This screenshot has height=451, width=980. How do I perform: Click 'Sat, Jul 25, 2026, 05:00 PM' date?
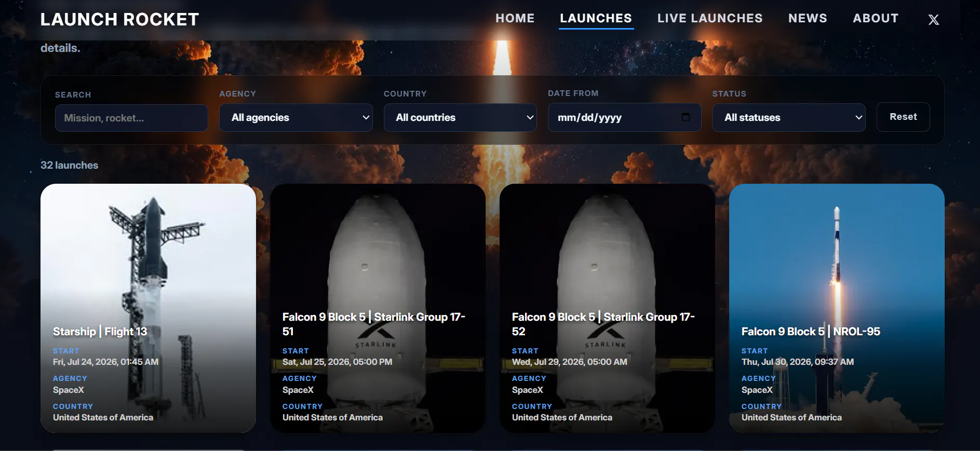(x=337, y=362)
